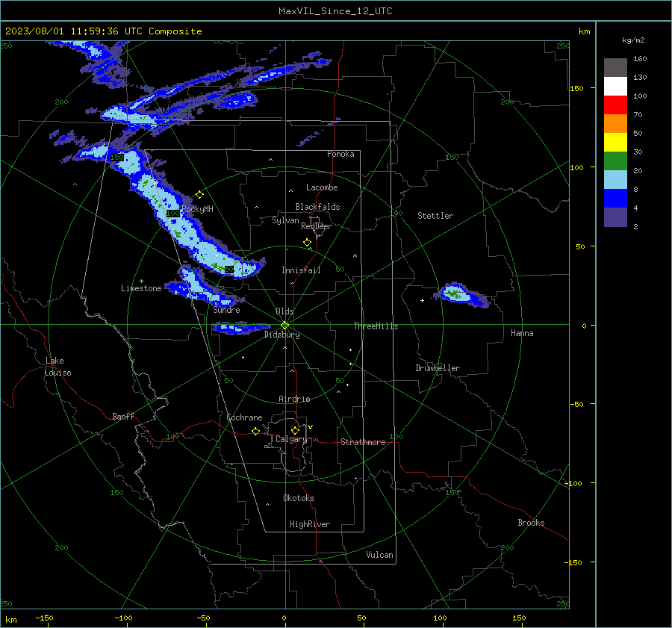Screen dimensions: 672x628
Task: Click the purple 4 legend swatch
Action: (615, 217)
